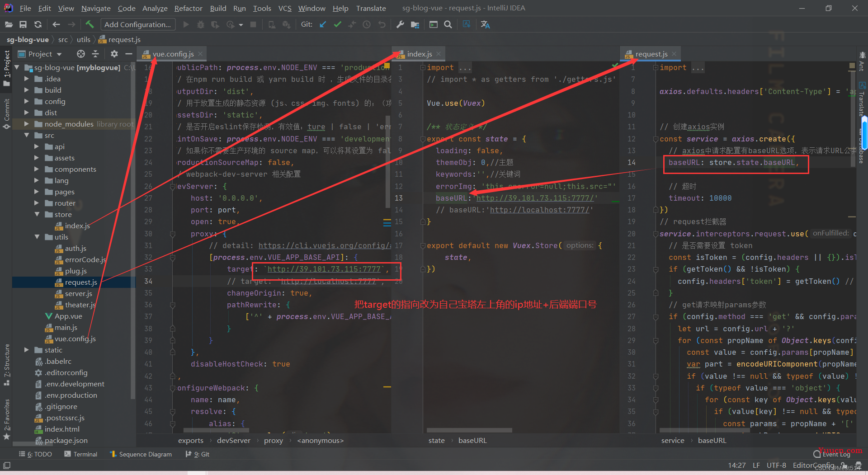Collapse the utils folder
Screen dimensions: 868x475
37,237
